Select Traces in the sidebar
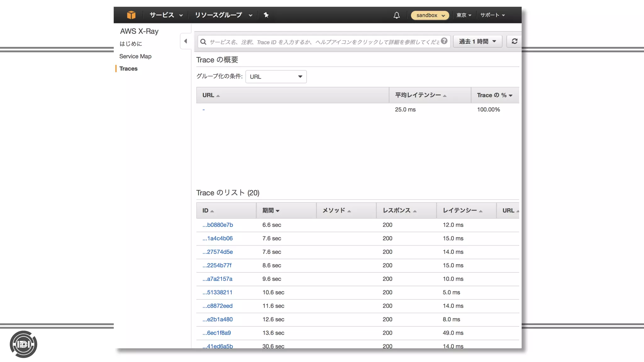644x362 pixels. 128,69
